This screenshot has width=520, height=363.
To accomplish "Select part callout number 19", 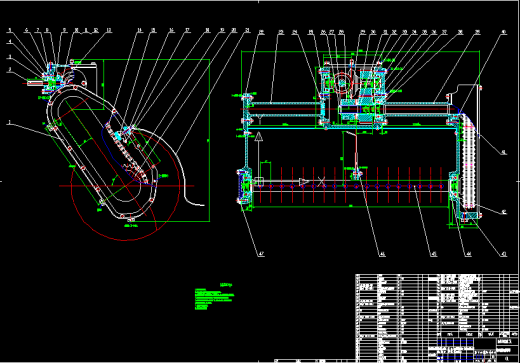I will 222,30.
